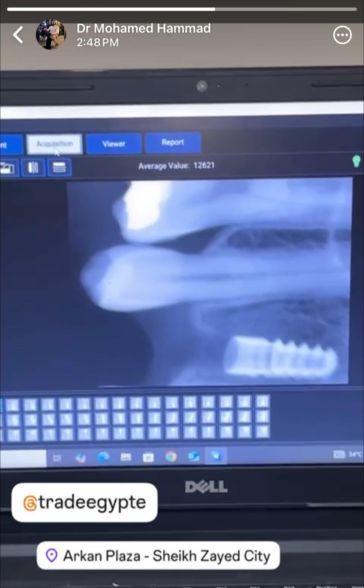This screenshot has height=588, width=364.
Task: Open Outlook from the taskbar
Action: [x=194, y=456]
